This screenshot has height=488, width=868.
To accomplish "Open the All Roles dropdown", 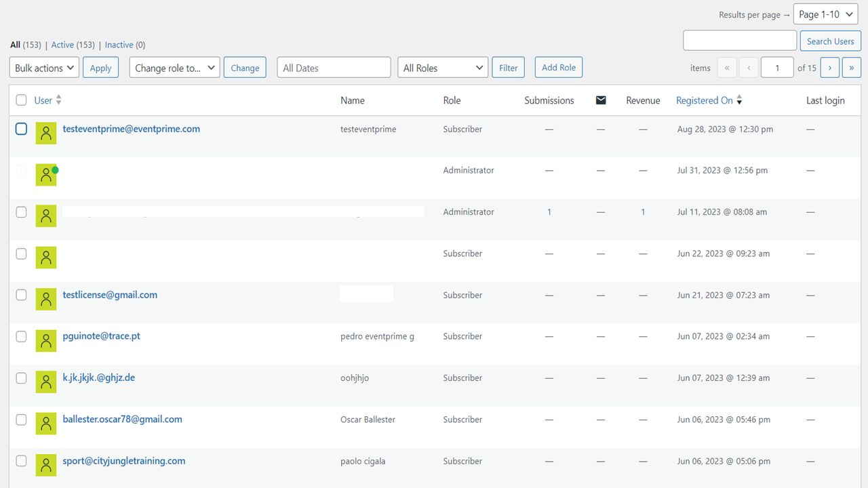I will coord(442,67).
